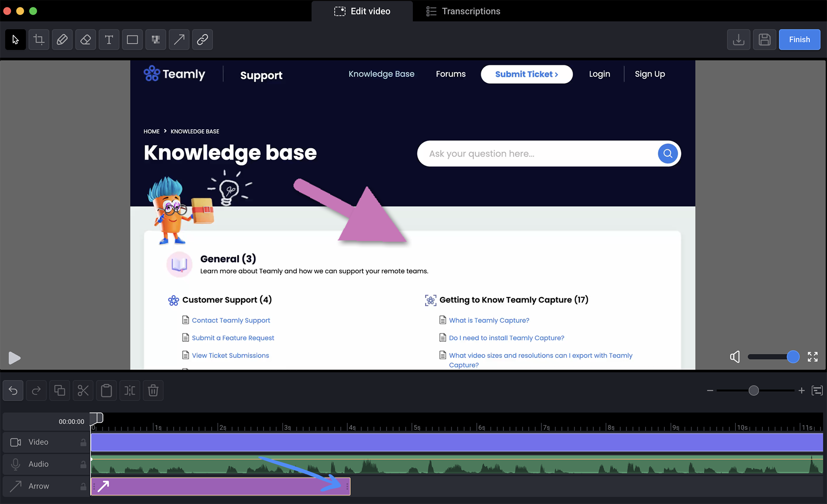Paste from the clipboard icon
Viewport: 827px width, 504px height.
pos(106,390)
